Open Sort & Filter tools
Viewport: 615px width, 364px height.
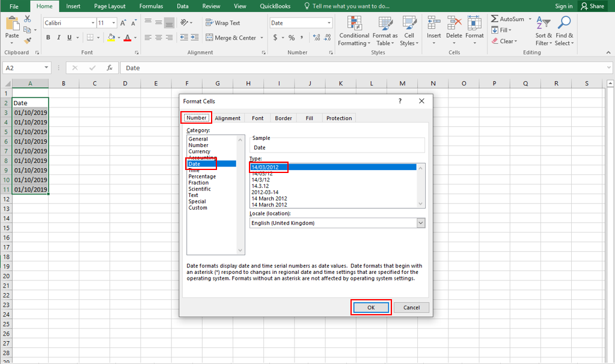point(543,31)
